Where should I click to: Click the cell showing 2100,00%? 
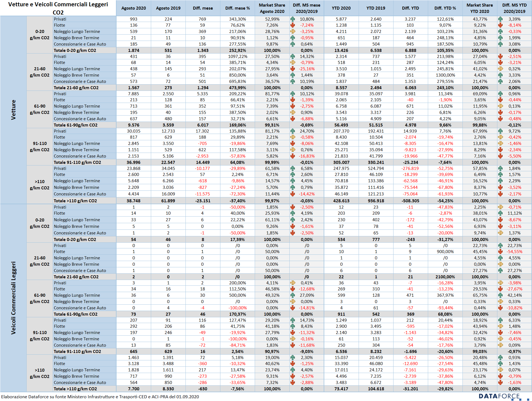pyautogui.click(x=445, y=277)
